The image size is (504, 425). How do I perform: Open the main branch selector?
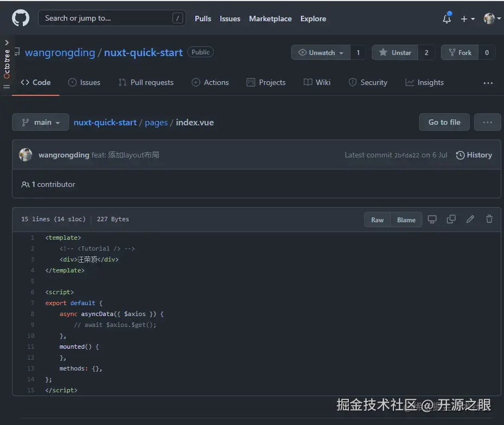(40, 122)
